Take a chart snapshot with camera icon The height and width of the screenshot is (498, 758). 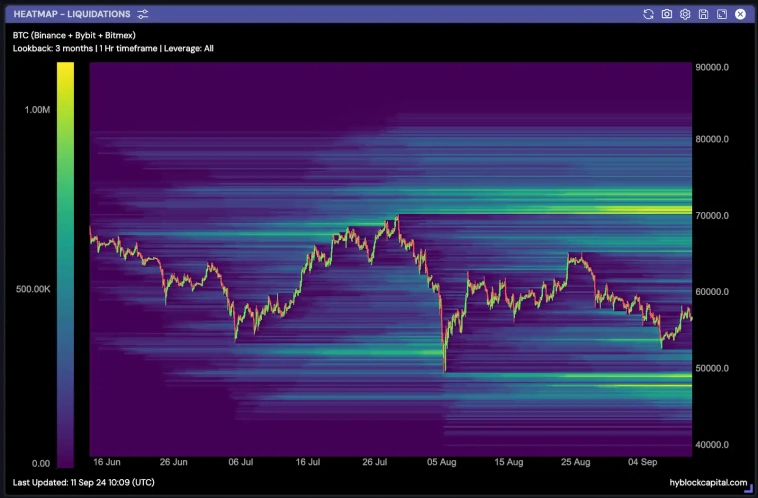667,14
